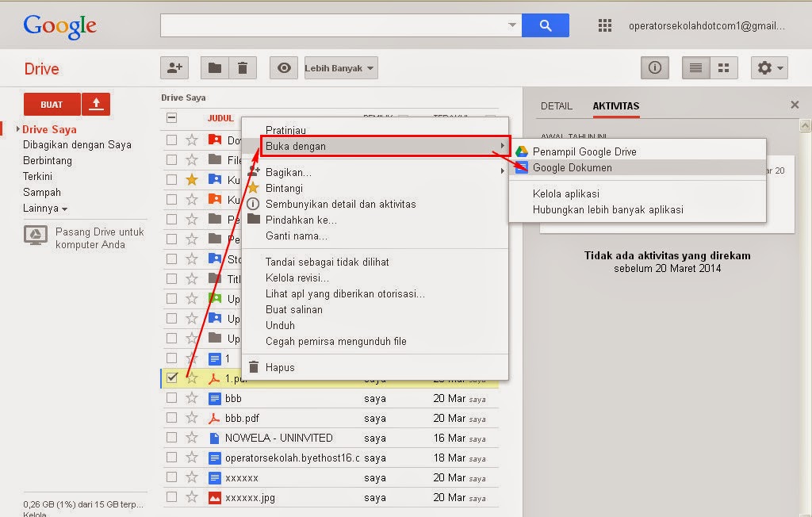Open the Lebih Banyak dropdown
This screenshot has width=812, height=517.
point(339,67)
